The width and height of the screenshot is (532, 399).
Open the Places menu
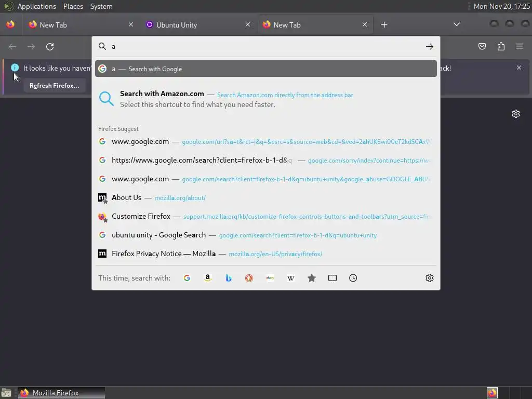pyautogui.click(x=73, y=6)
